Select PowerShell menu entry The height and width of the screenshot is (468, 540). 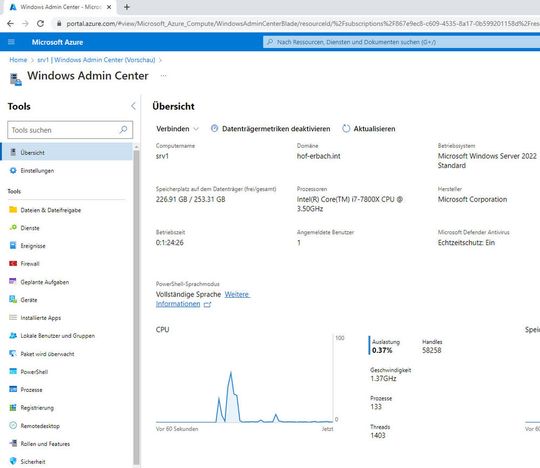point(67,371)
